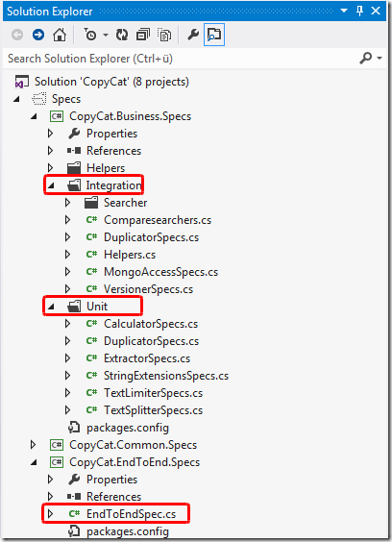This screenshot has width=392, height=542.
Task: Select VersionerSpecs.cs file
Action: click(149, 289)
